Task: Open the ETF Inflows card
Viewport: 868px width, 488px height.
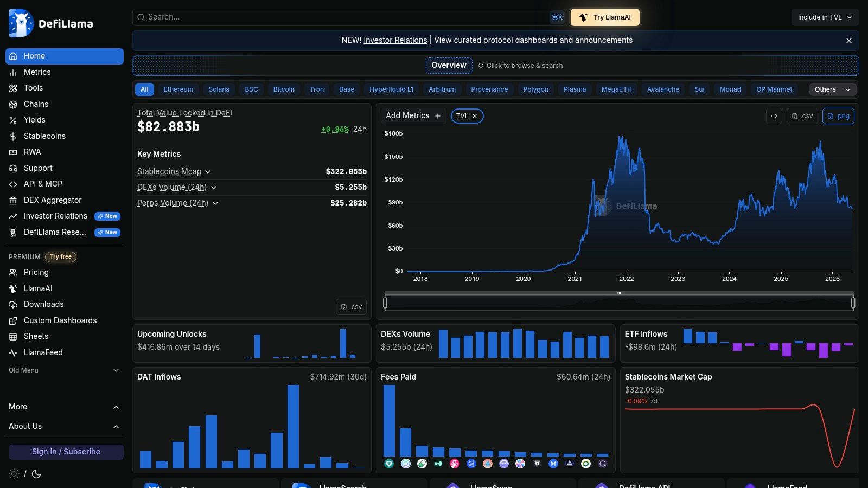Action: [739, 343]
